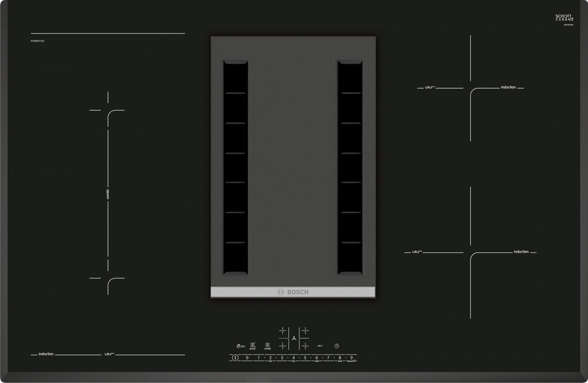Screen dimensions: 588x383
Task: Tap the dashed rear-left zone selector
Action: 283,337
